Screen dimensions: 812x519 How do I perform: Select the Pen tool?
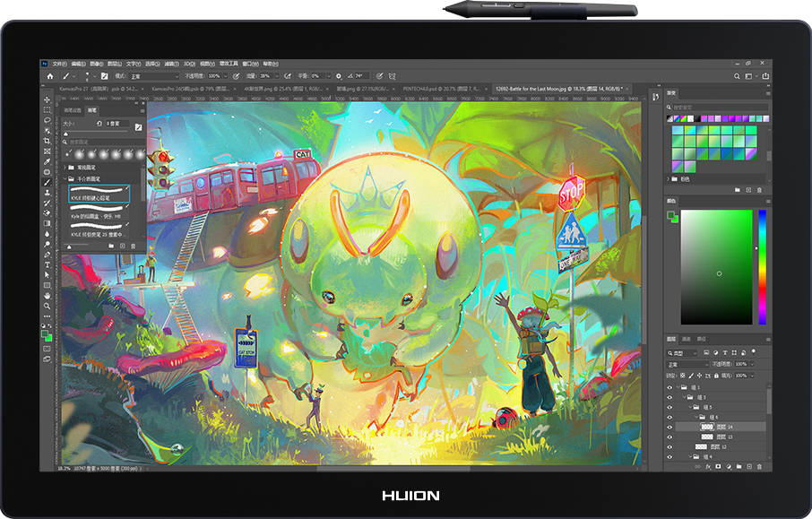tap(48, 255)
